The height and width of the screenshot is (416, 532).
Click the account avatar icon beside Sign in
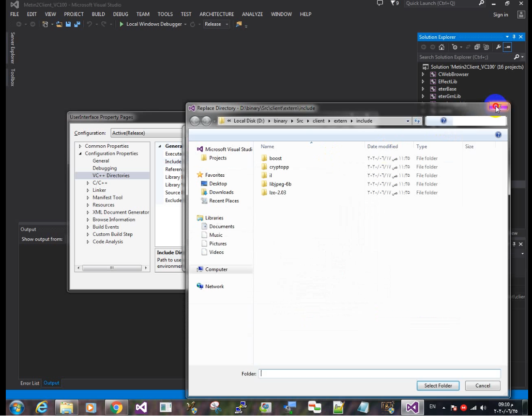(521, 15)
